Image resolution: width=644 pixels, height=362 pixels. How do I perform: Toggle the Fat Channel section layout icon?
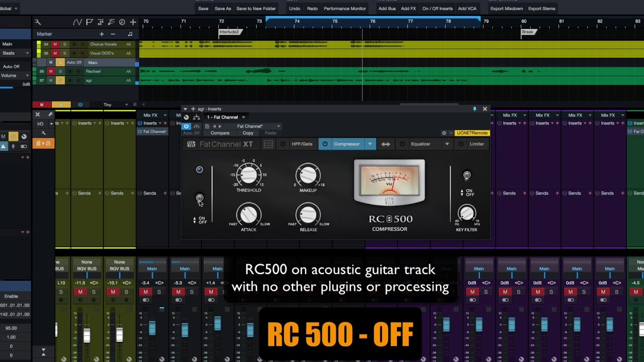point(268,144)
